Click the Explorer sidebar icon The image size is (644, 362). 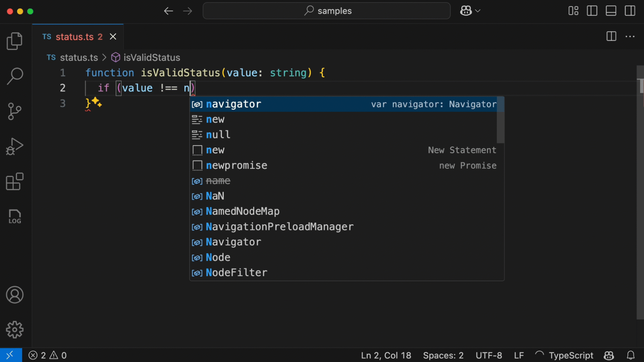[15, 41]
